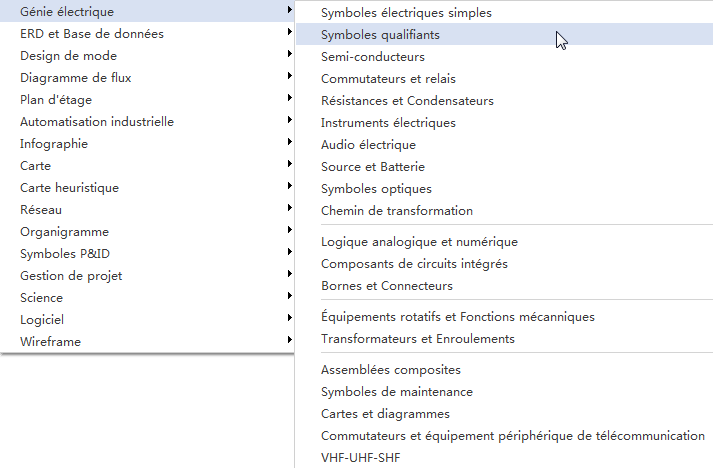Open the Génie électrique submenu

click(x=67, y=12)
